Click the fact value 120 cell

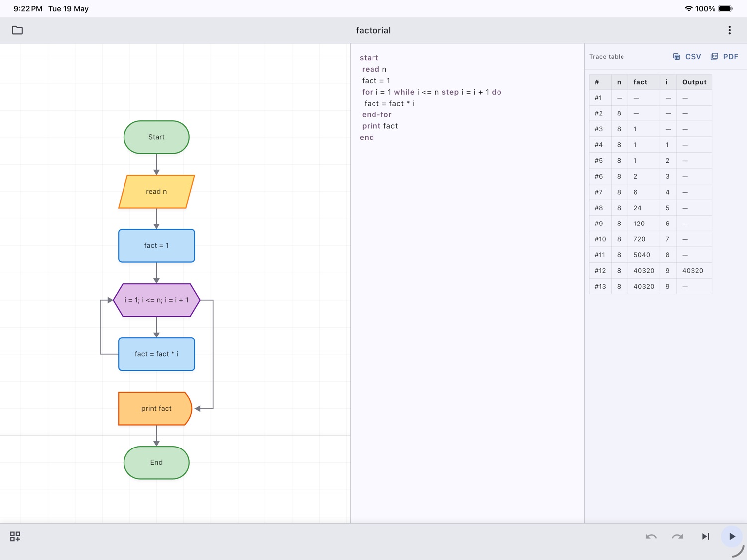(x=644, y=224)
